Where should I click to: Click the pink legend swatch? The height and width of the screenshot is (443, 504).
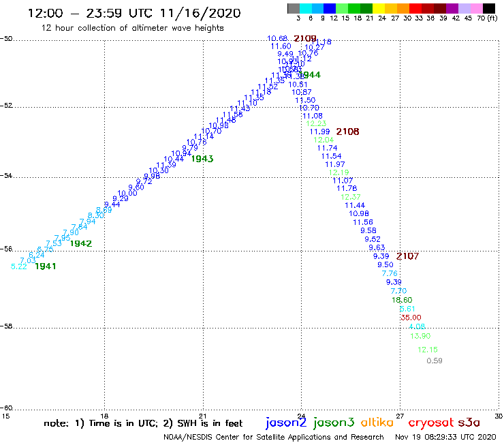477,8
